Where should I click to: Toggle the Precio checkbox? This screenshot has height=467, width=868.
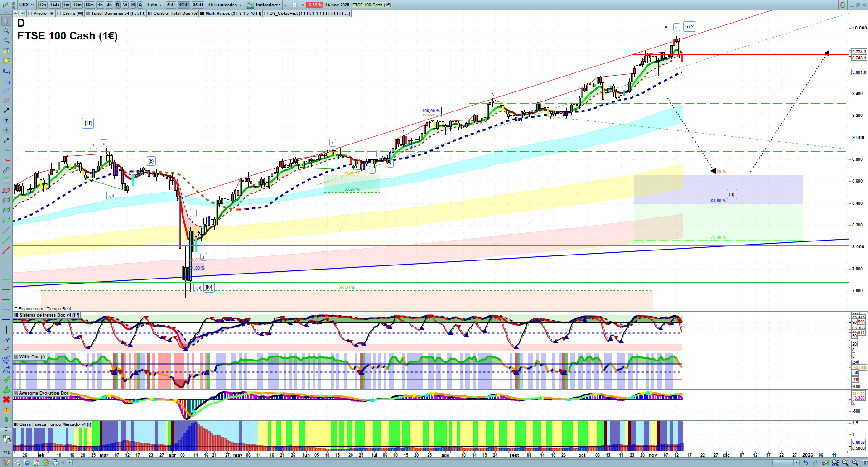[30, 14]
